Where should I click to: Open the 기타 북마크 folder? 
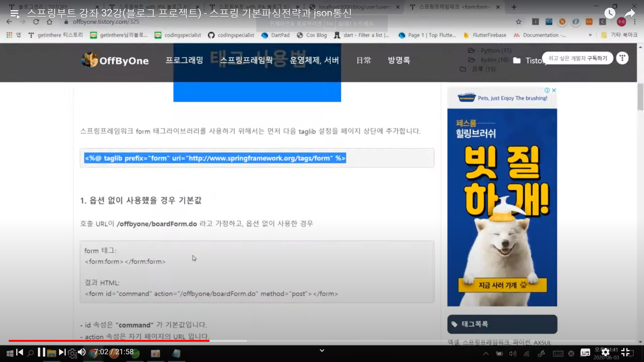click(619, 35)
